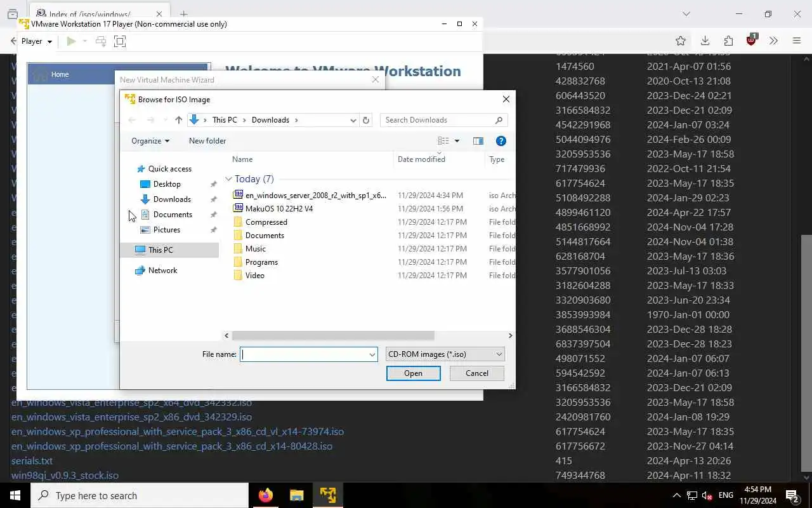The image size is (812, 508).
Task: Click horizontal scrollbar left arrow in file list
Action: click(x=226, y=335)
